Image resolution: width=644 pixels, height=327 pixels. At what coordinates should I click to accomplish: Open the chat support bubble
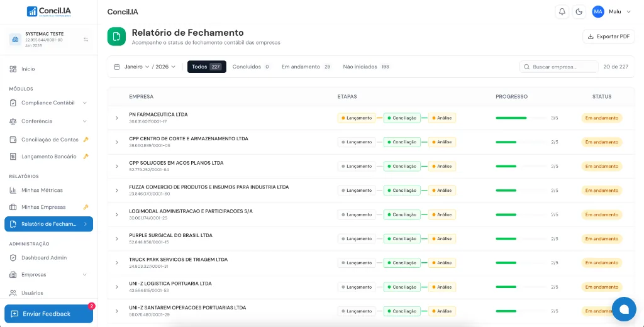click(625, 309)
